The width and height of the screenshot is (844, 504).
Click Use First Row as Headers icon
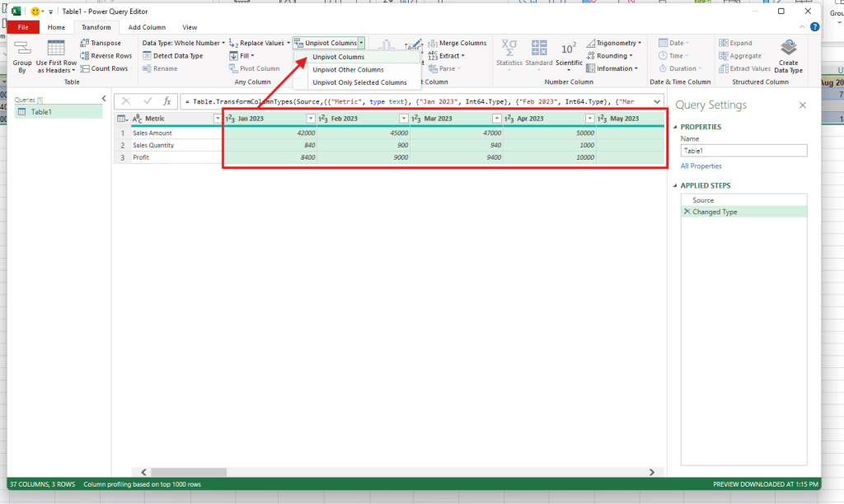[56, 49]
